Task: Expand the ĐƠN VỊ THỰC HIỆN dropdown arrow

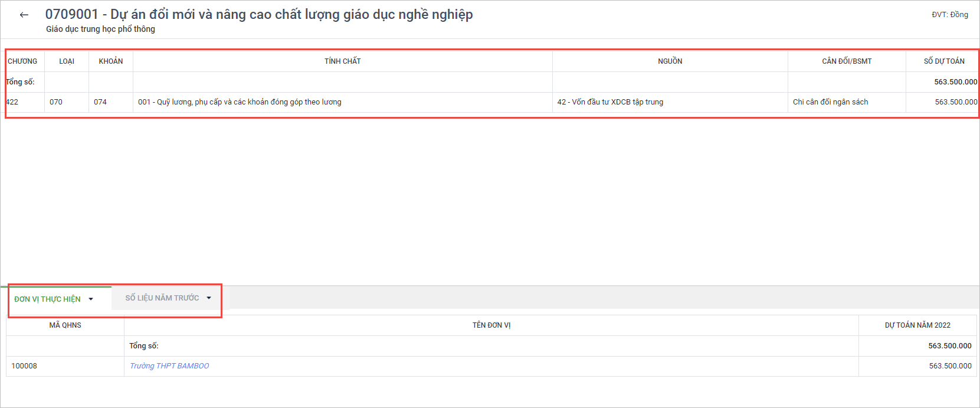Action: coord(91,299)
